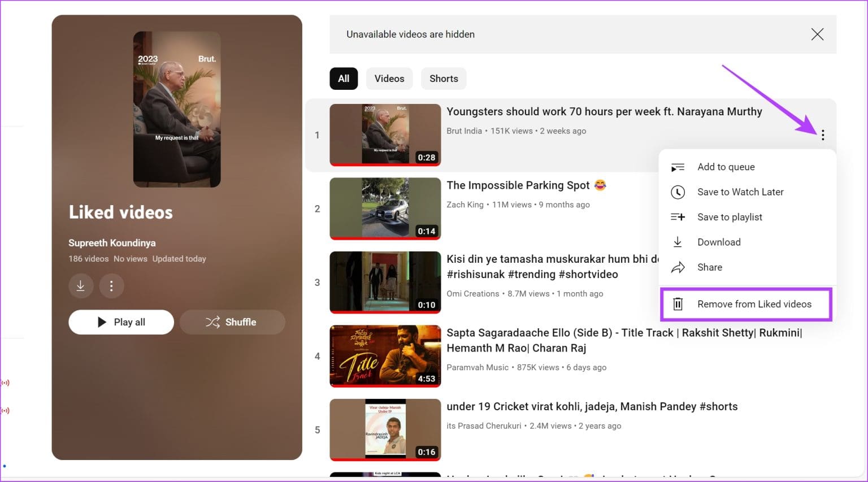This screenshot has height=482, width=868.
Task: Open The Impossible Parking Spot thumbnail
Action: [385, 208]
